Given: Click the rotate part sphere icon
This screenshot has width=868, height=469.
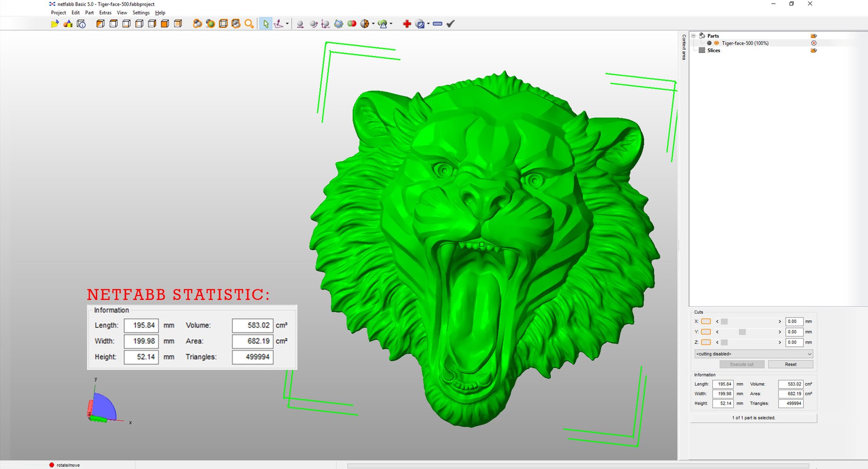Looking at the screenshot, I should pyautogui.click(x=313, y=24).
